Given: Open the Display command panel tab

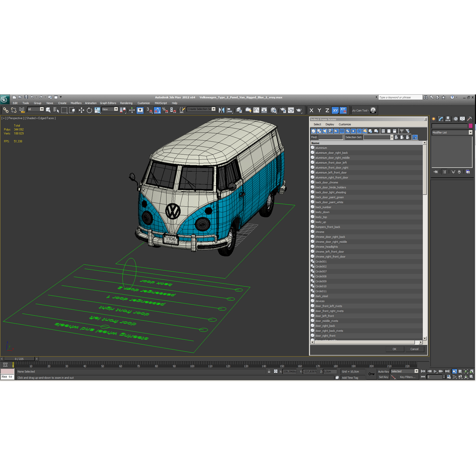Looking at the screenshot, I should click(x=463, y=119).
